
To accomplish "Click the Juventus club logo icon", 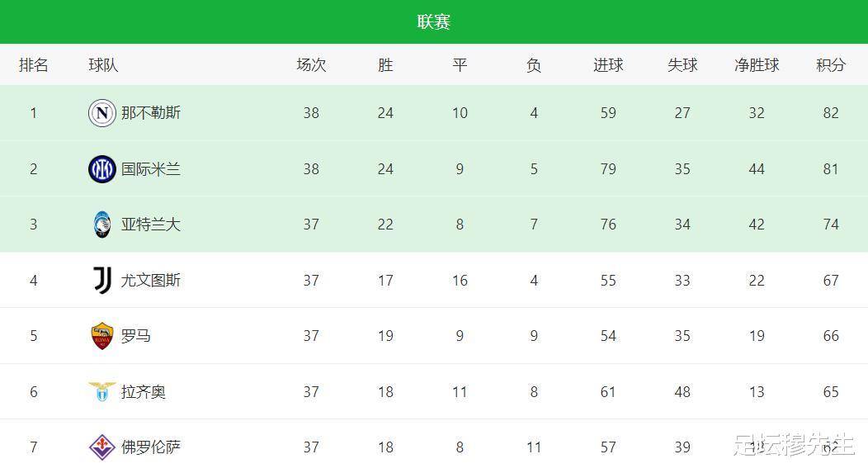I will (102, 281).
